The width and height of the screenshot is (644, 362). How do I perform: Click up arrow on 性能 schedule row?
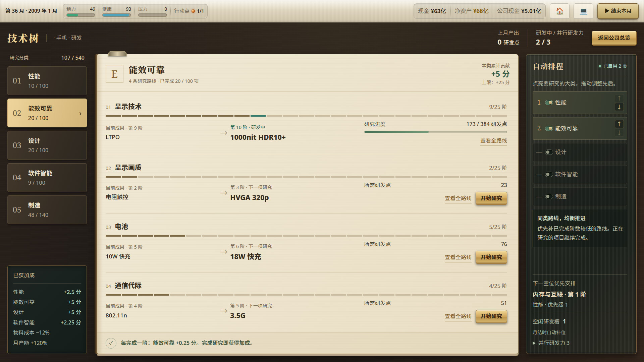coord(619,98)
